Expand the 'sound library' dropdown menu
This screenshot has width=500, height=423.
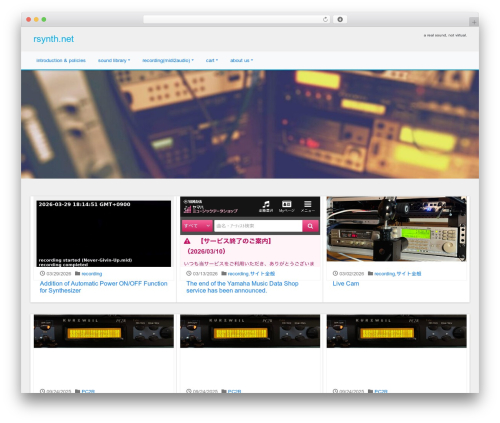pos(114,60)
